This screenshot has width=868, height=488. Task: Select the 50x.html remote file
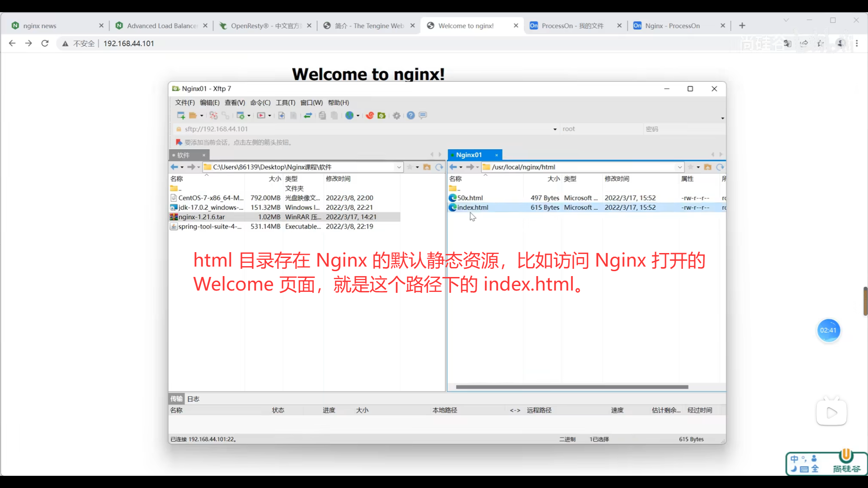point(470,198)
